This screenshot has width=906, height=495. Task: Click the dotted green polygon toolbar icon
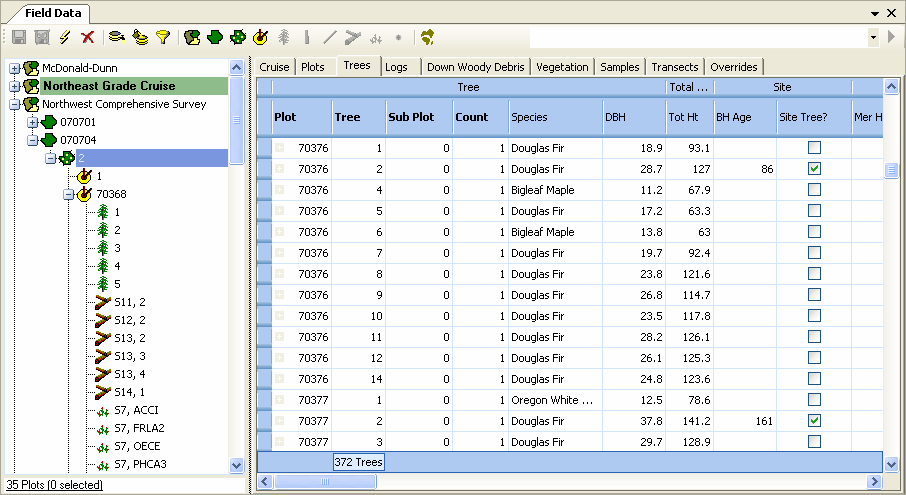[237, 38]
